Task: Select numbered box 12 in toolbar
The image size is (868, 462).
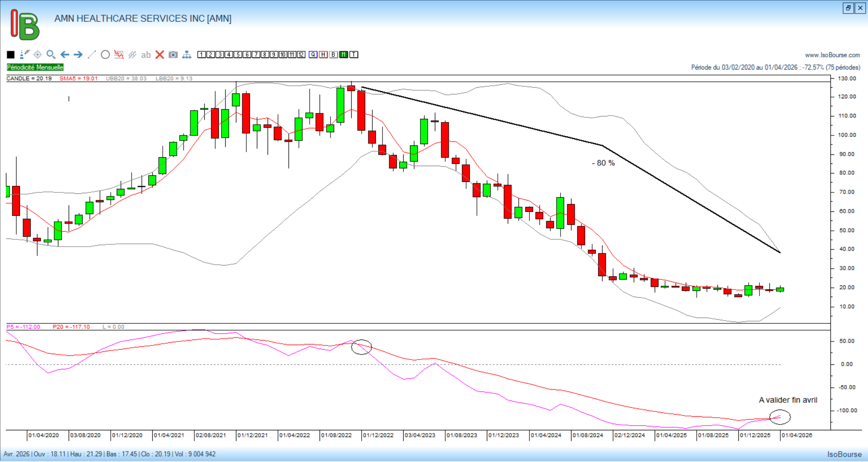Action: click(301, 55)
